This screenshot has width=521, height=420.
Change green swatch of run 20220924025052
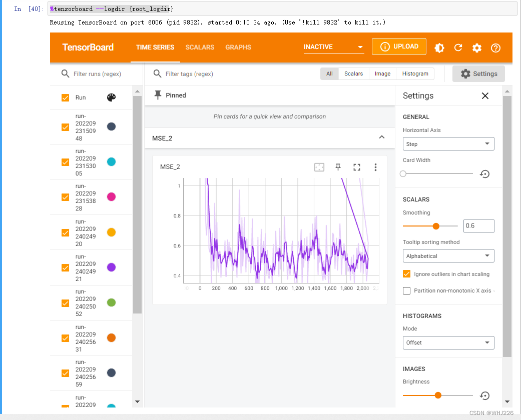click(x=111, y=302)
